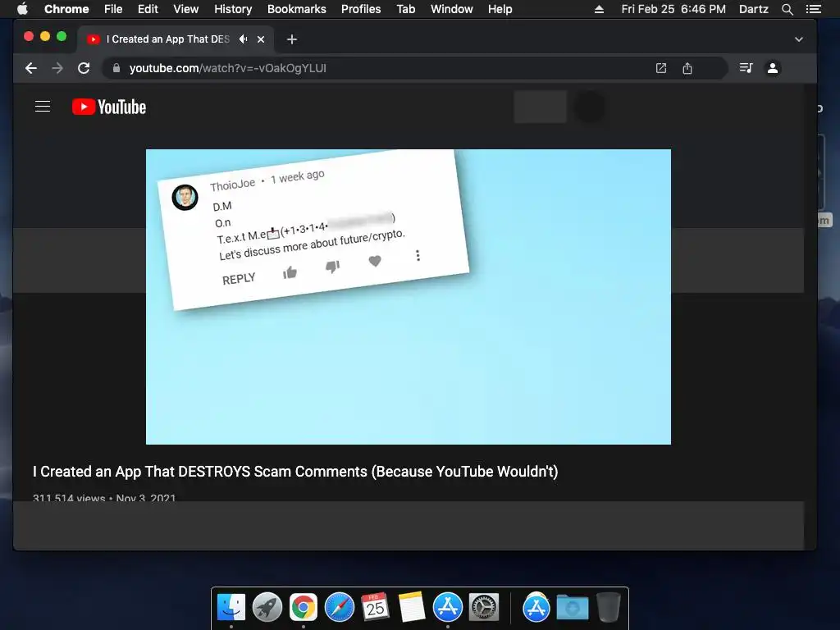The width and height of the screenshot is (840, 630).
Task: Open Finder from the dock
Action: click(x=231, y=608)
